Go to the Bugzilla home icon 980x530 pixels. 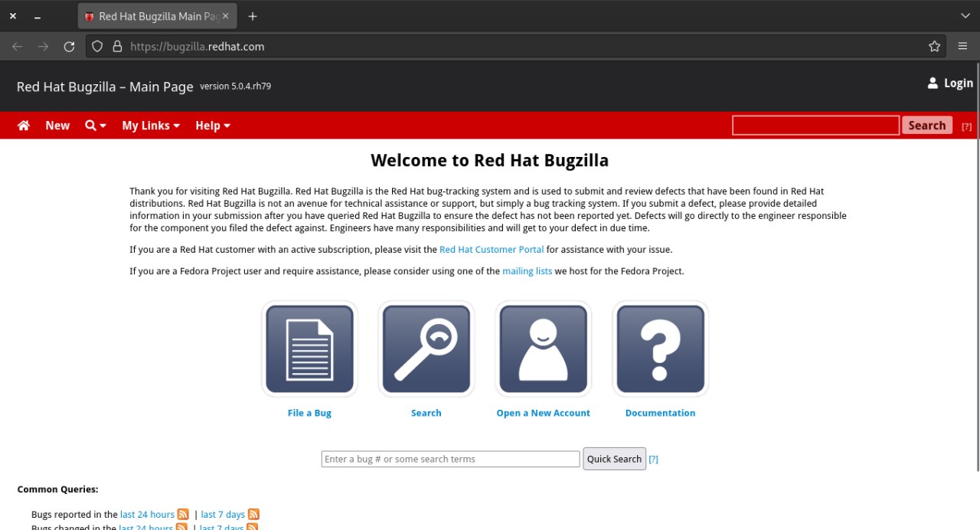pyautogui.click(x=24, y=126)
